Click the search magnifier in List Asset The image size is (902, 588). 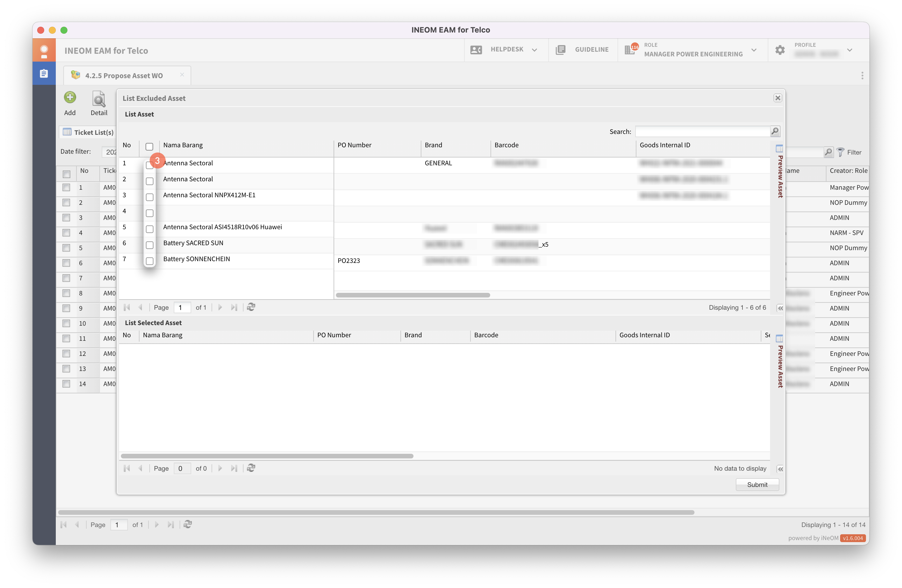(775, 132)
